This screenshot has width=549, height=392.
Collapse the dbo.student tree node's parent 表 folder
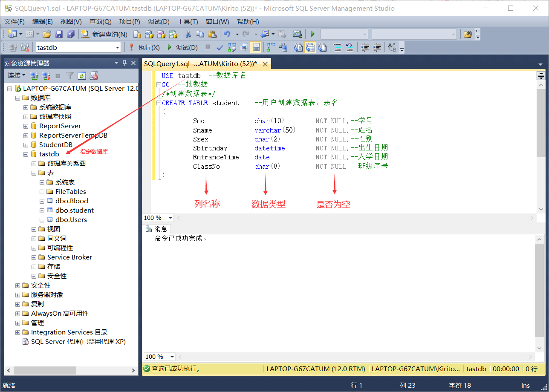[x=33, y=173]
